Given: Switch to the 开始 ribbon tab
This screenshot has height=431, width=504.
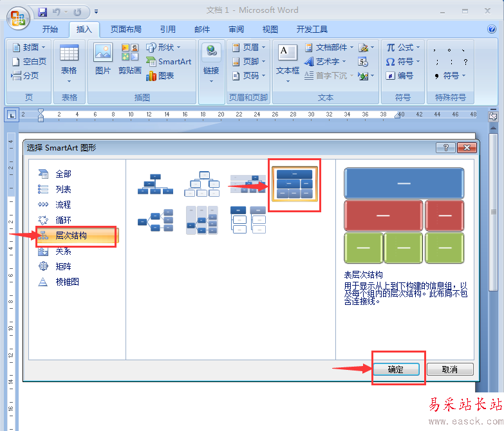Looking at the screenshot, I should pos(50,30).
